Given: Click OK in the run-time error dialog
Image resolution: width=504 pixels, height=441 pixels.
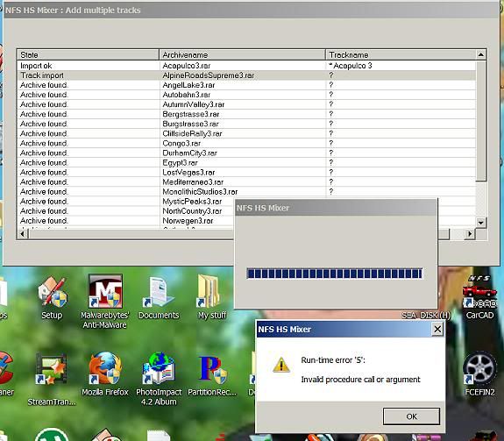Looking at the screenshot, I should (411, 416).
